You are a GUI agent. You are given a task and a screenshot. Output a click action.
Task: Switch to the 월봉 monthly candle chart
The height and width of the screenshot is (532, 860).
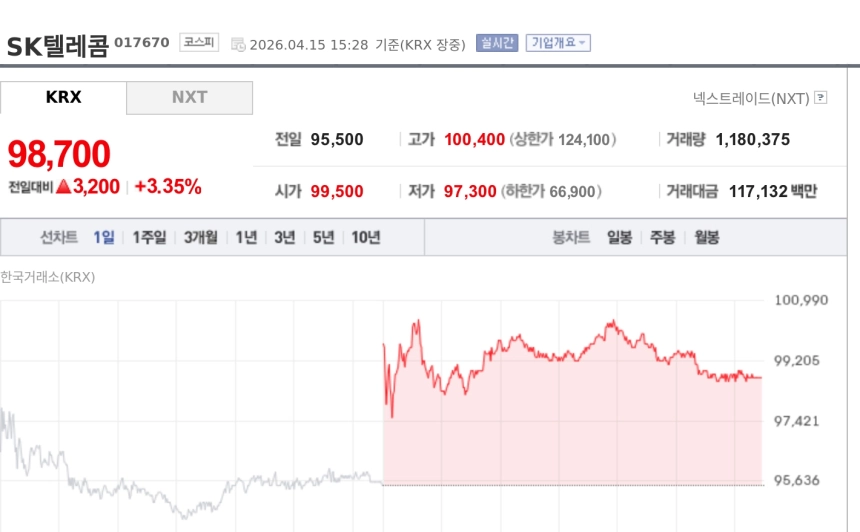[706, 238]
